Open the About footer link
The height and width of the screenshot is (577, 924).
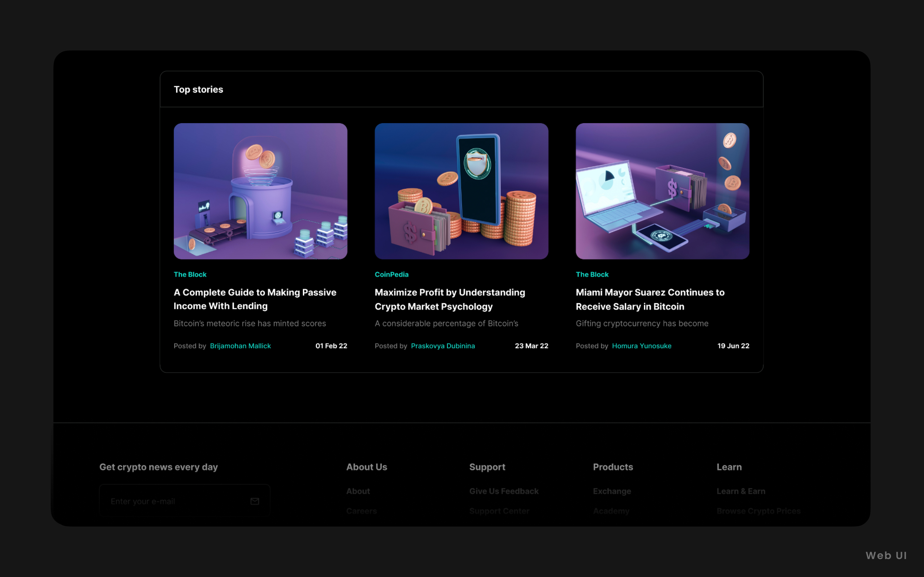358,491
